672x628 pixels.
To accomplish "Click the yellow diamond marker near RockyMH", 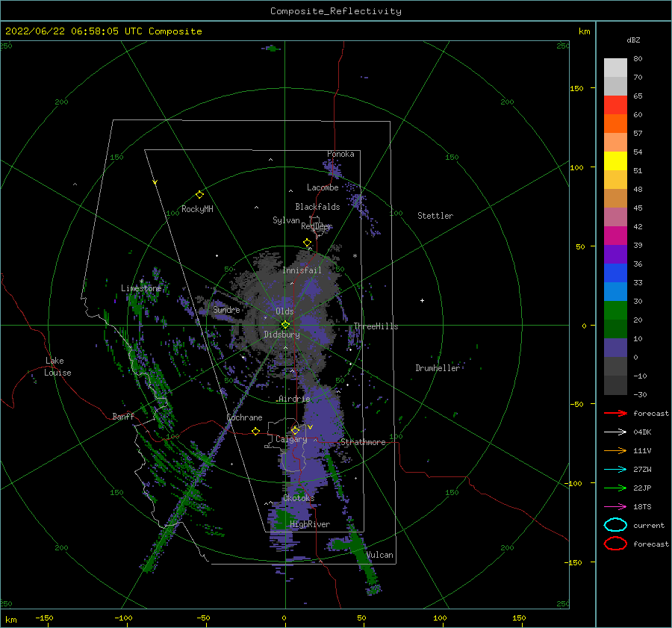I will [199, 195].
